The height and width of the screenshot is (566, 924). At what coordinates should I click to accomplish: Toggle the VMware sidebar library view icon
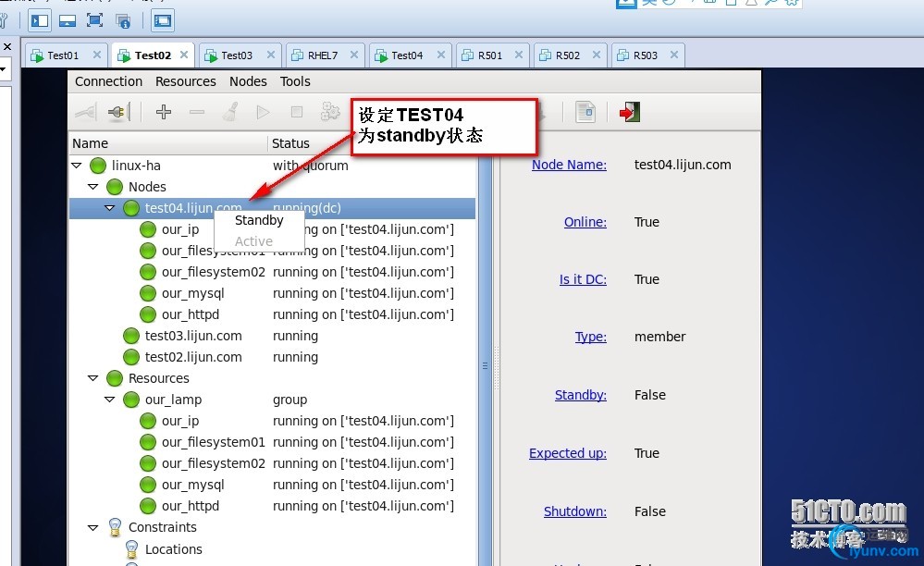click(40, 20)
